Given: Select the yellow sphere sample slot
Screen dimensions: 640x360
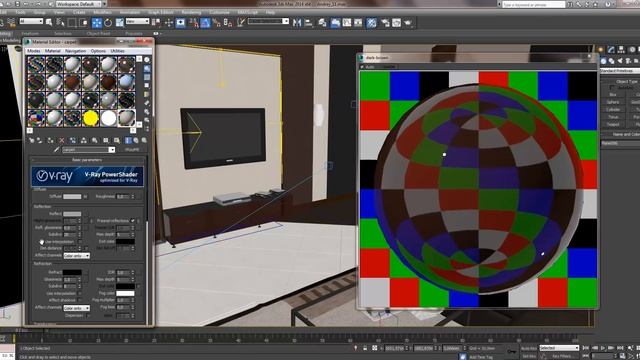Looking at the screenshot, I should pyautogui.click(x=90, y=118).
